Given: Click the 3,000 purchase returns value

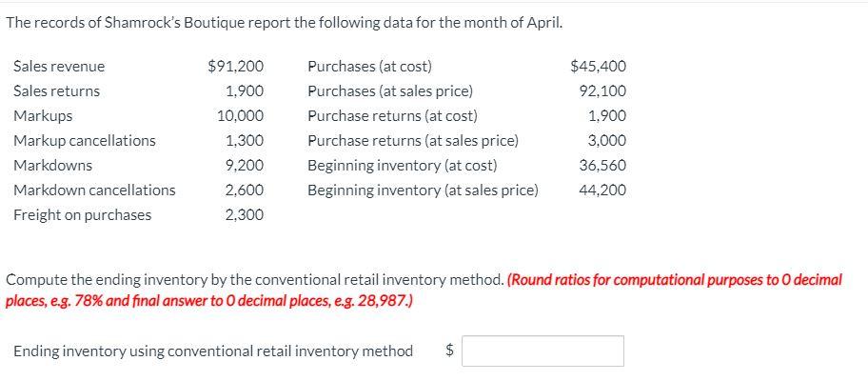Looking at the screenshot, I should pos(607,141).
